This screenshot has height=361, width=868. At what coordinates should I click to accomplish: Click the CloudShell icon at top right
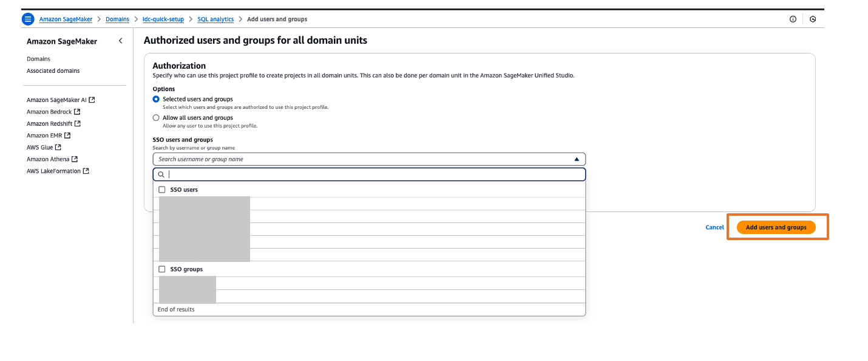tap(813, 19)
